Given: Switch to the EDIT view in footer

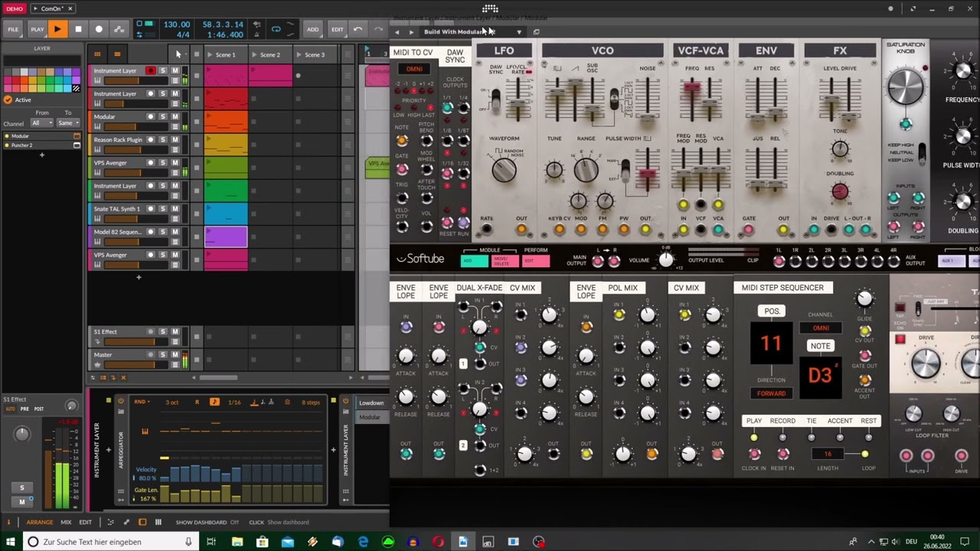Looking at the screenshot, I should 85,522.
